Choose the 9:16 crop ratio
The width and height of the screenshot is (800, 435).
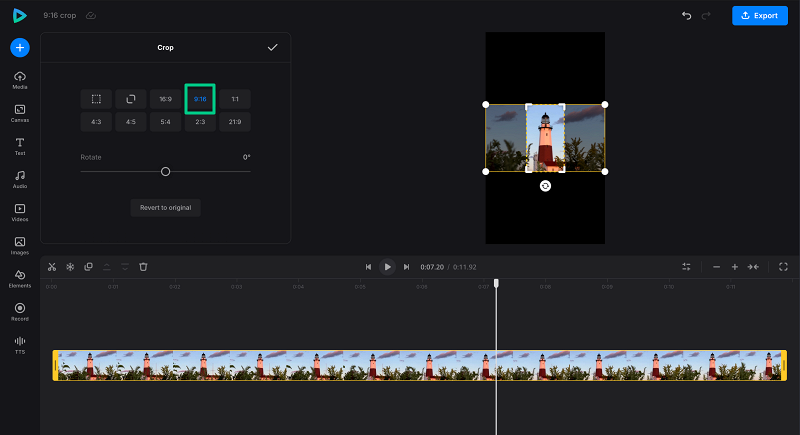tap(200, 99)
